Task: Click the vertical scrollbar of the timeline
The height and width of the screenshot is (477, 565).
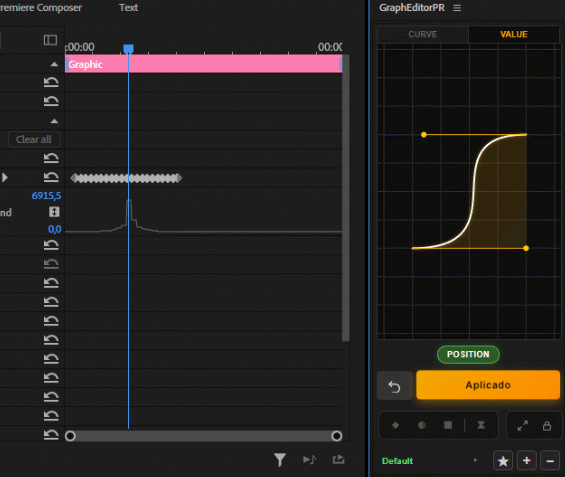Action: click(346, 197)
